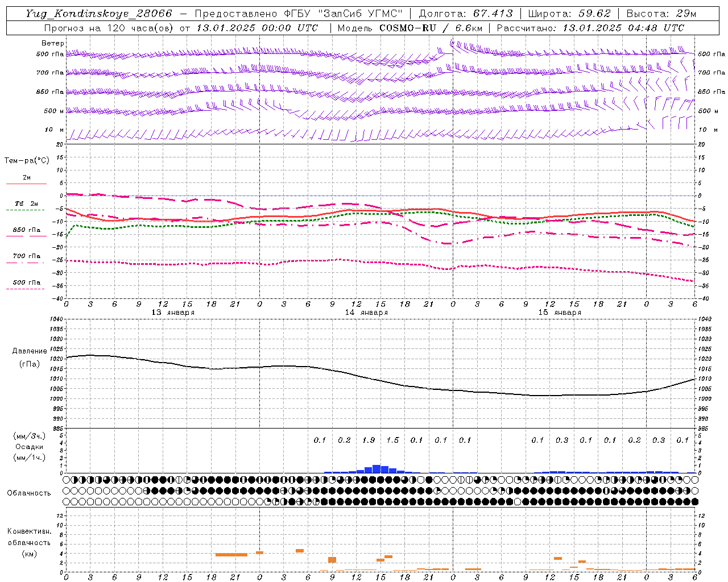Click the dotted line sample under 500 гПа legend
The width and height of the screenshot is (728, 582).
click(26, 289)
